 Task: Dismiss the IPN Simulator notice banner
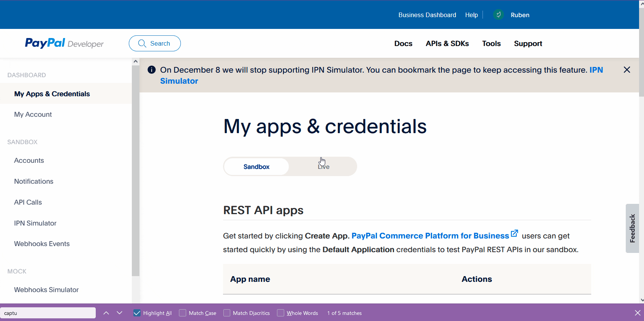(x=627, y=70)
